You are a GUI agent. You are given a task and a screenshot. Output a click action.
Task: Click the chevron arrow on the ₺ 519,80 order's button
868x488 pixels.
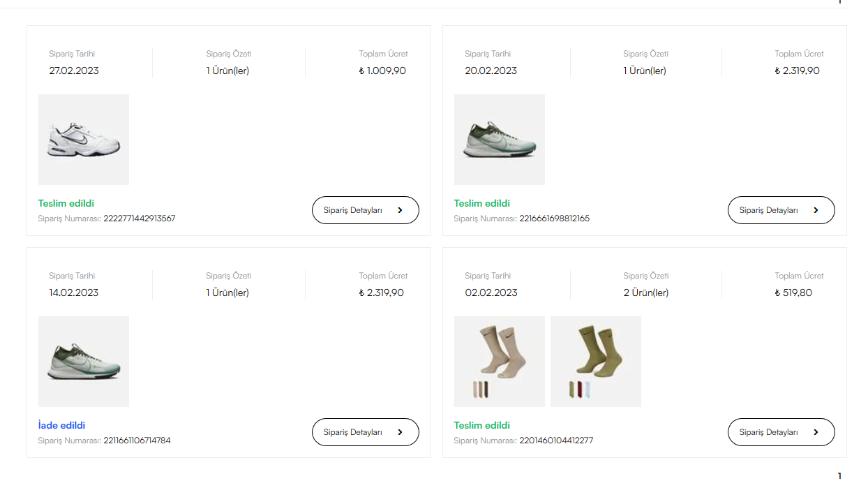click(x=816, y=432)
